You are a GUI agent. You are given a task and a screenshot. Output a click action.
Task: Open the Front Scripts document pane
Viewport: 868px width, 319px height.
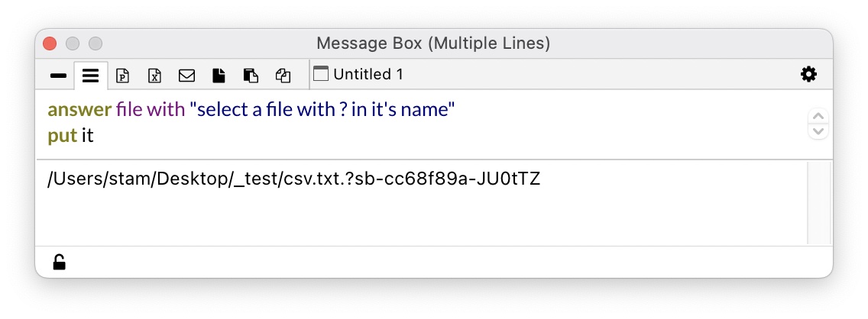tap(219, 75)
